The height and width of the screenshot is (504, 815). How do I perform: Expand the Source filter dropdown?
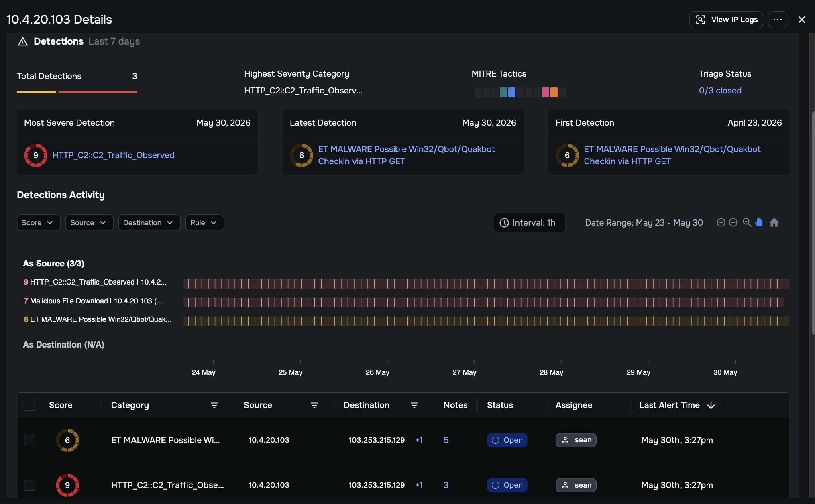(89, 223)
